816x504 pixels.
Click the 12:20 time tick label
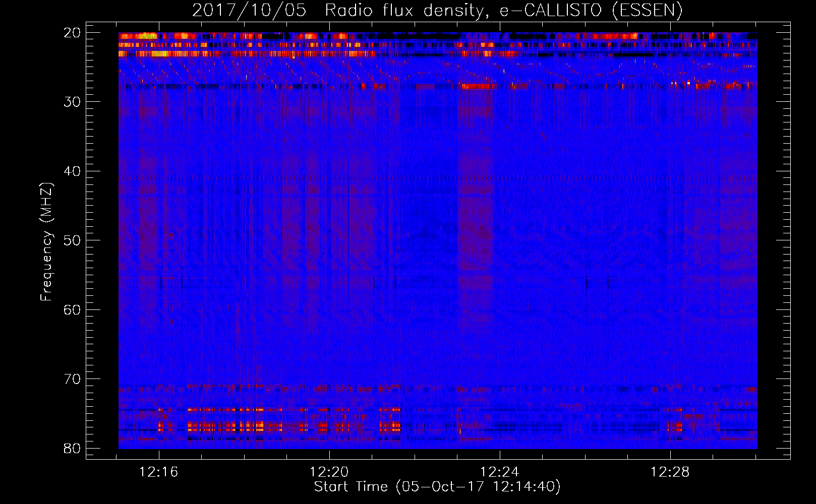pyautogui.click(x=329, y=472)
